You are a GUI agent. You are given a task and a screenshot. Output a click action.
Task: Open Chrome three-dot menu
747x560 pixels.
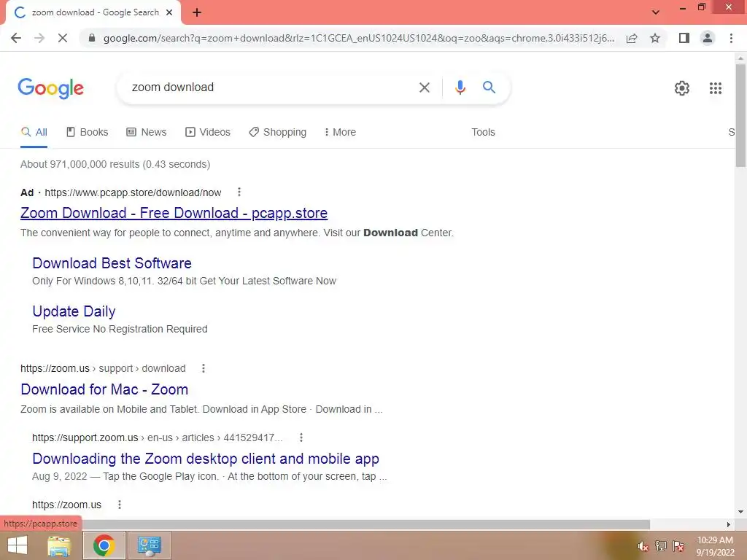pos(731,38)
